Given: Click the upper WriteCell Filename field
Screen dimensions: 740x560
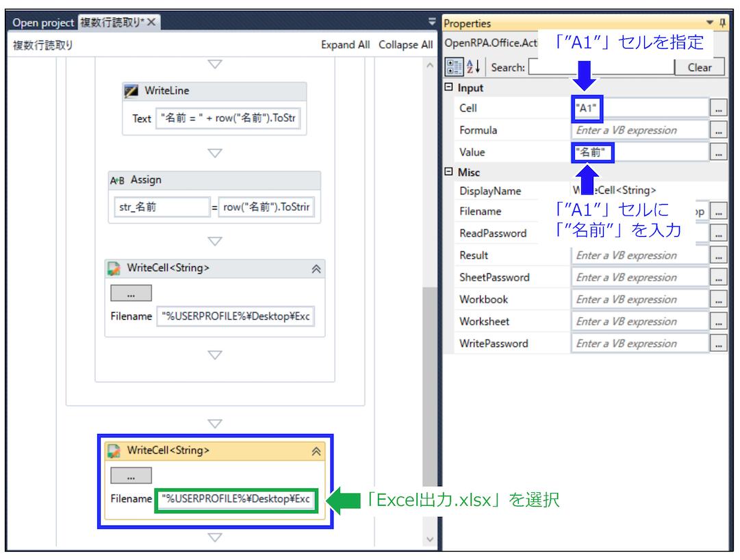Looking at the screenshot, I should coord(235,316).
